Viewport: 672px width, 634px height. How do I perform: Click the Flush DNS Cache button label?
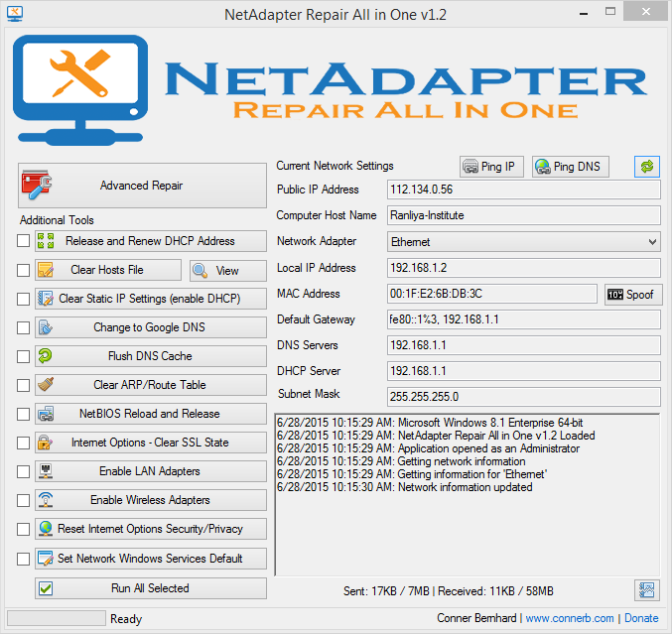(x=150, y=356)
